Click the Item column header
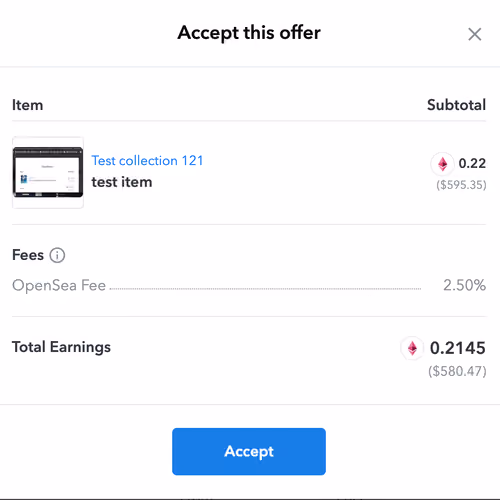500x500 pixels. point(28,105)
